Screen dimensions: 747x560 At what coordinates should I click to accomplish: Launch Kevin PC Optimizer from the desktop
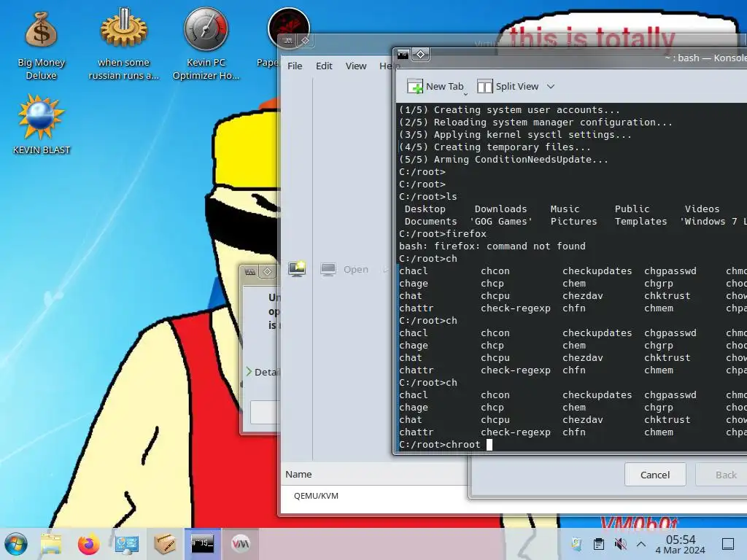click(206, 45)
